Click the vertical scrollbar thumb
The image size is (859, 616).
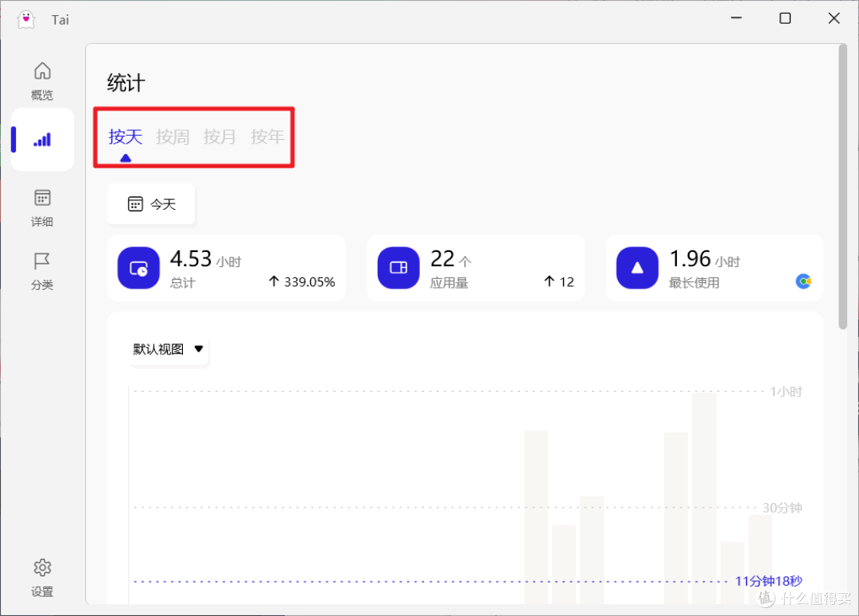coord(842,187)
